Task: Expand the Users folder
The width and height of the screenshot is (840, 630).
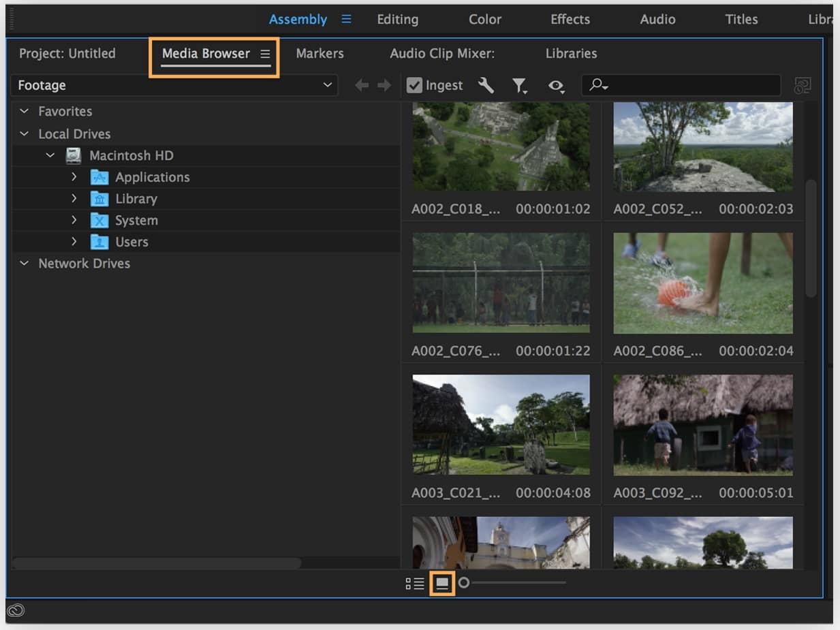Action: 74,242
